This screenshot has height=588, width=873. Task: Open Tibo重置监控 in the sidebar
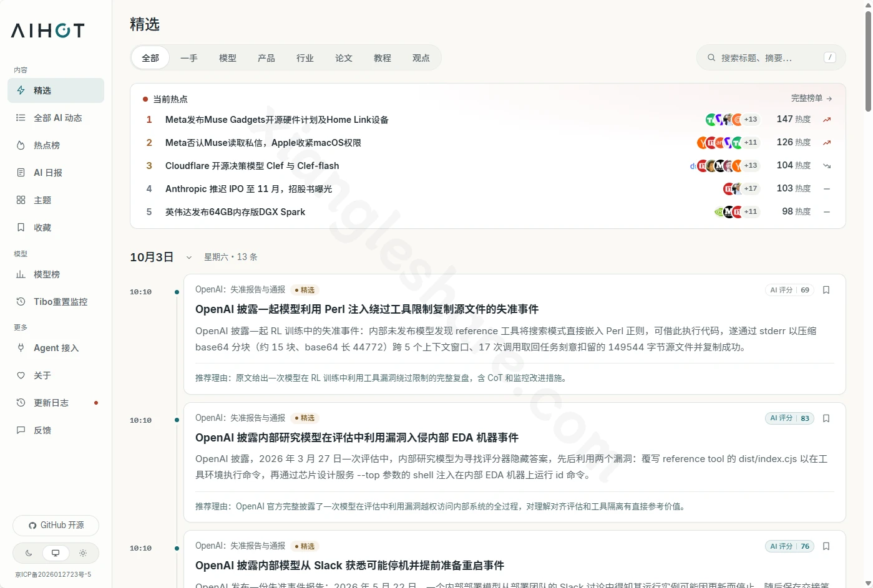[56, 302]
